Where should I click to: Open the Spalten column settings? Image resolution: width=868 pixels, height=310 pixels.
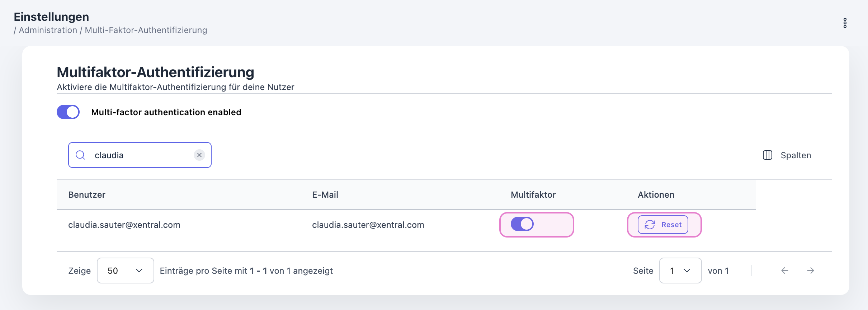point(796,155)
